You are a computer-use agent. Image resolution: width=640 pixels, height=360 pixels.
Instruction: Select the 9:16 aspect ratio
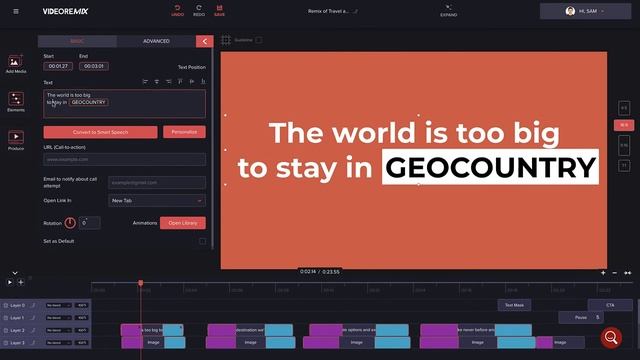pyautogui.click(x=624, y=145)
